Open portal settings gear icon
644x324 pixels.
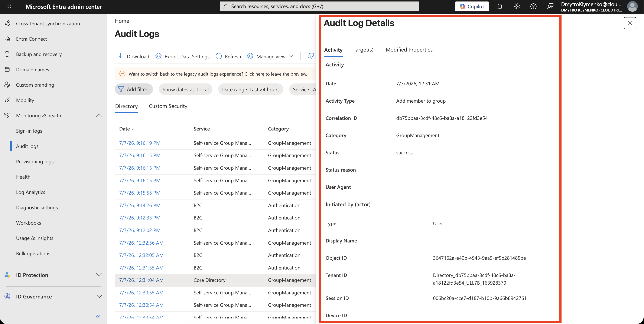(517, 7)
